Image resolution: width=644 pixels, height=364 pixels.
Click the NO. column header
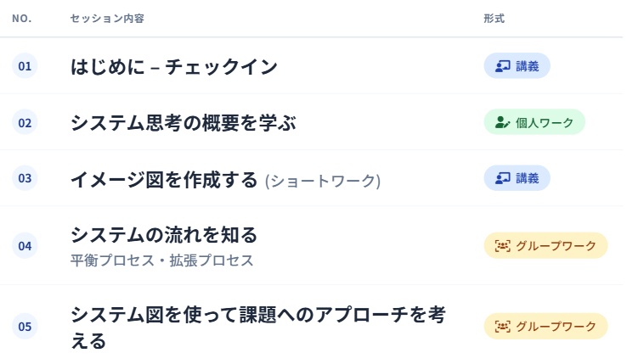(21, 19)
